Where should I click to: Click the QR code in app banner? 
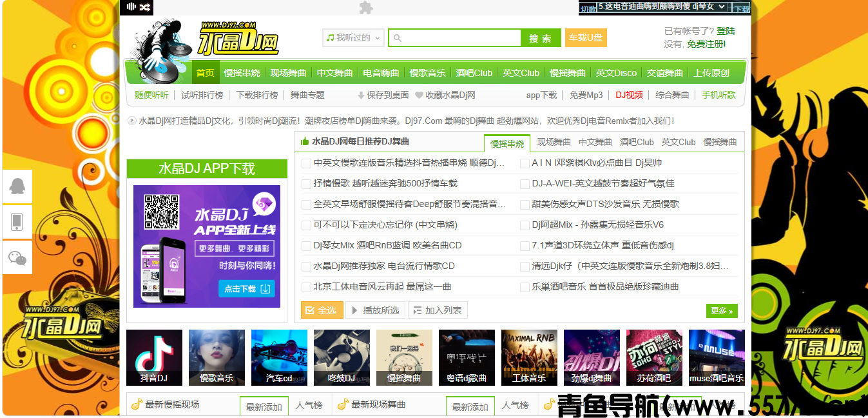pyautogui.click(x=161, y=212)
